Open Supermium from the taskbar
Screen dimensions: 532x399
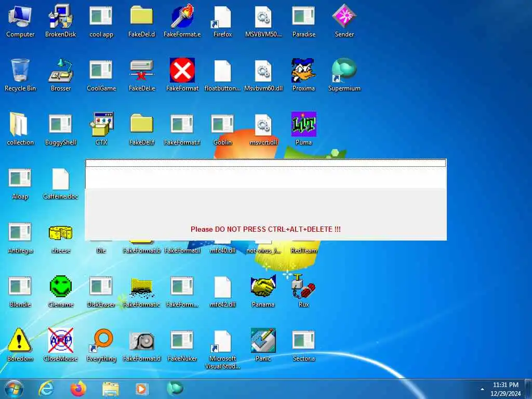[x=175, y=389]
